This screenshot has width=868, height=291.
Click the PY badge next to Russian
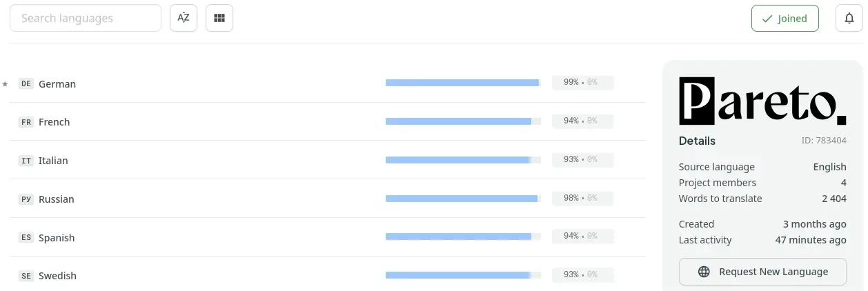click(x=26, y=199)
